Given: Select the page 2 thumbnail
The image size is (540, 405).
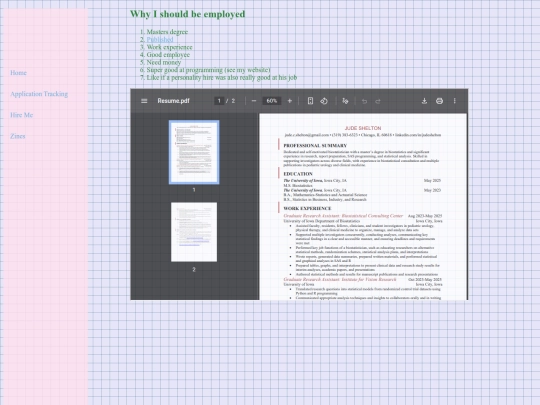Looking at the screenshot, I should click(194, 232).
